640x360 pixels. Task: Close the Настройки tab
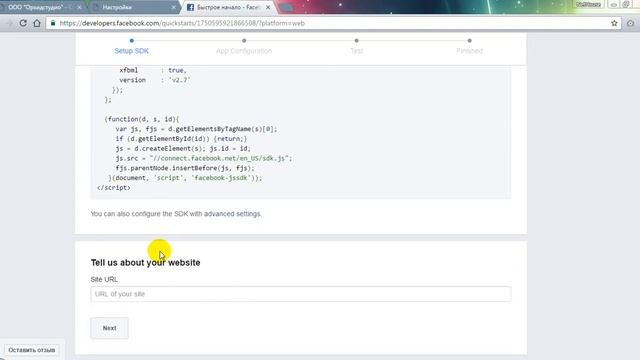pos(174,7)
